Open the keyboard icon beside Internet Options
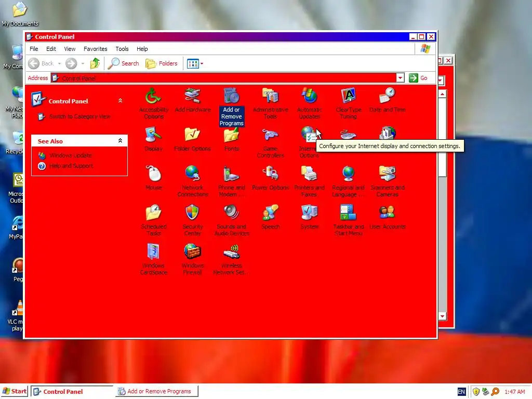The width and height of the screenshot is (532, 399). (349, 134)
